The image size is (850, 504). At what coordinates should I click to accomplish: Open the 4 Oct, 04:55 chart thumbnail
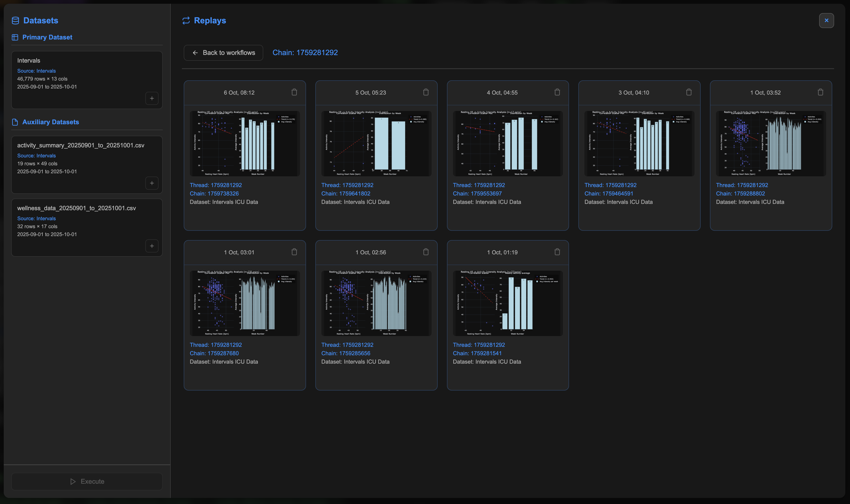[x=508, y=143]
